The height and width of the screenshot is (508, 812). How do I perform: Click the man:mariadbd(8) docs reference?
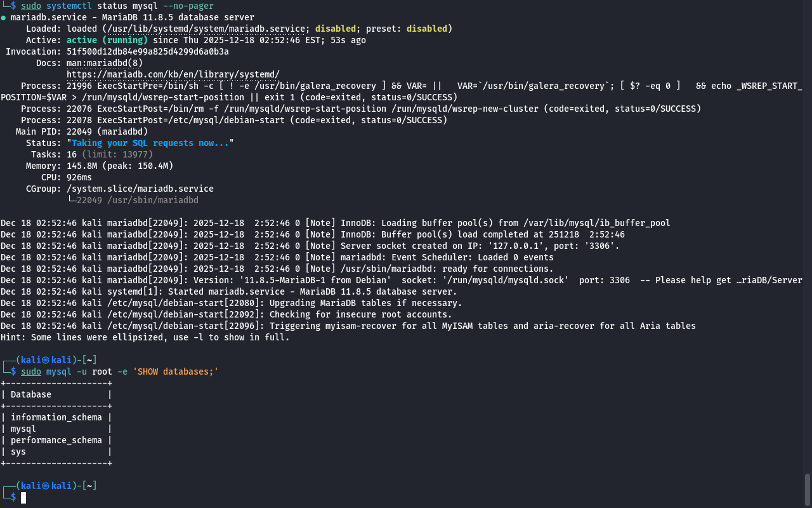pos(104,63)
